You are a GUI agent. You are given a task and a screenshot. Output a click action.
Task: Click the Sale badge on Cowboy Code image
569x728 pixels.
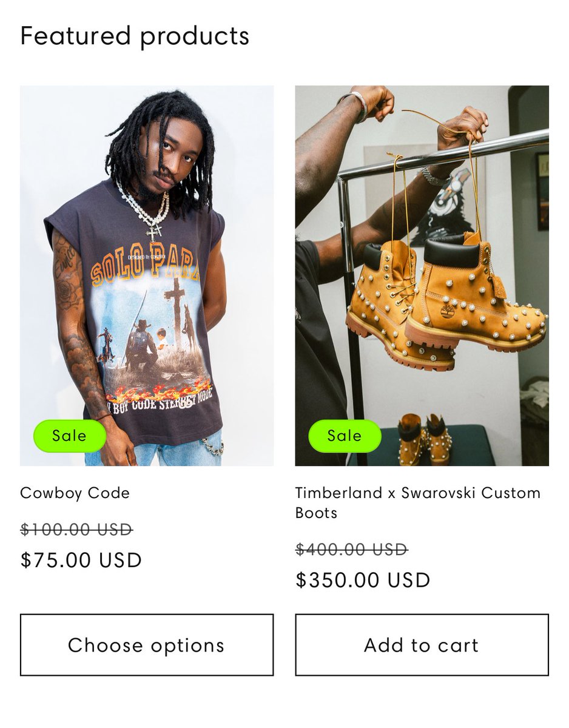(x=70, y=436)
